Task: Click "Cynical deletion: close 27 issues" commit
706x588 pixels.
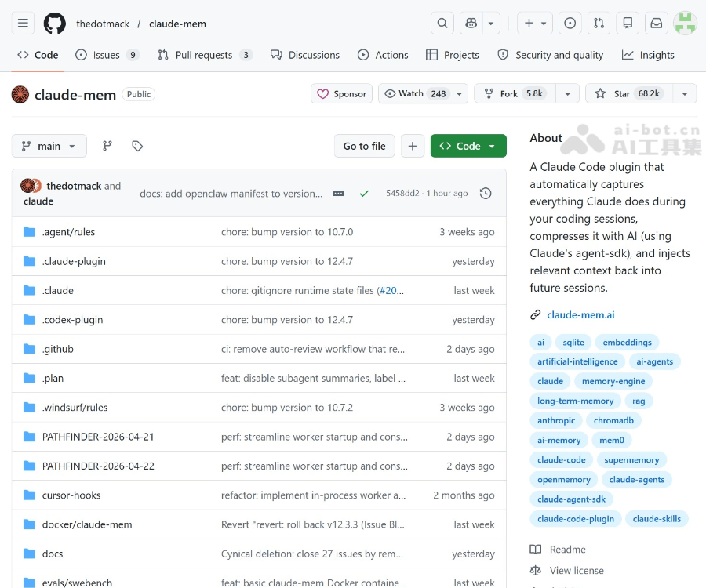Action: click(x=311, y=554)
